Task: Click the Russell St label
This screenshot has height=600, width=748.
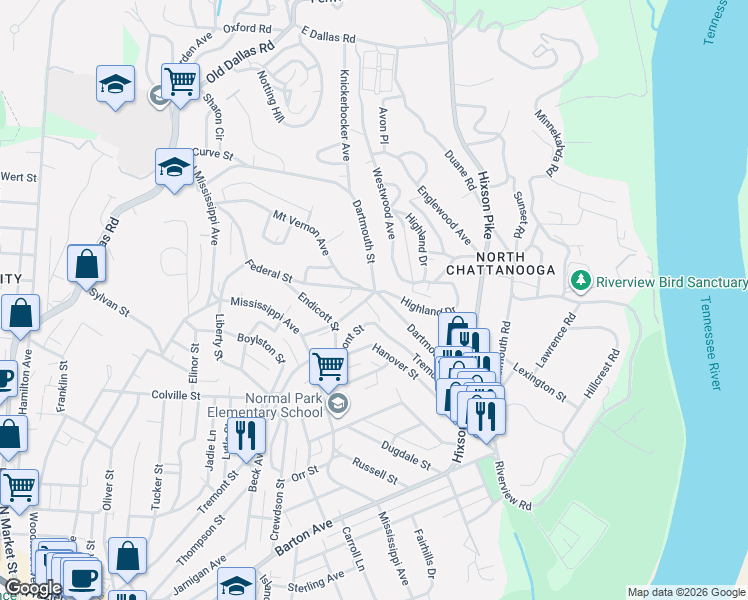Action: point(375,471)
